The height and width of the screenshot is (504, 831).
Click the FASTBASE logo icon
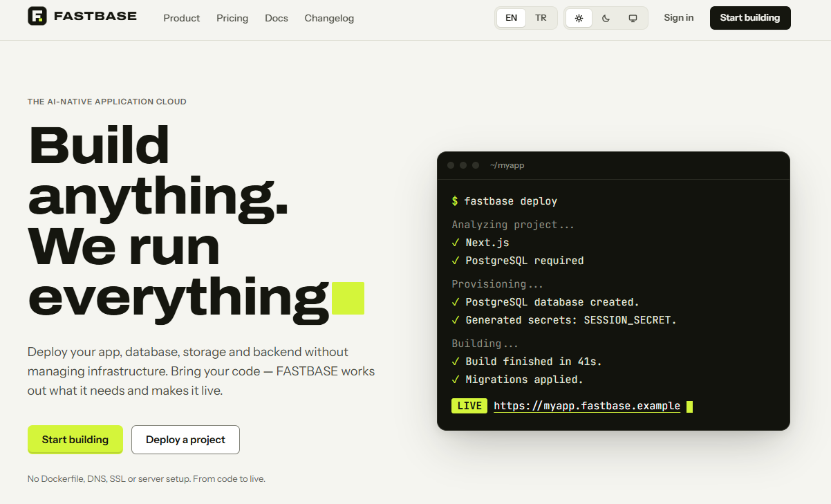coord(37,16)
